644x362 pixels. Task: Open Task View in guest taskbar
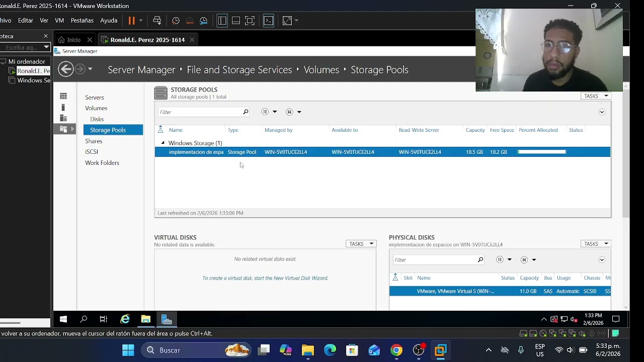point(104,319)
